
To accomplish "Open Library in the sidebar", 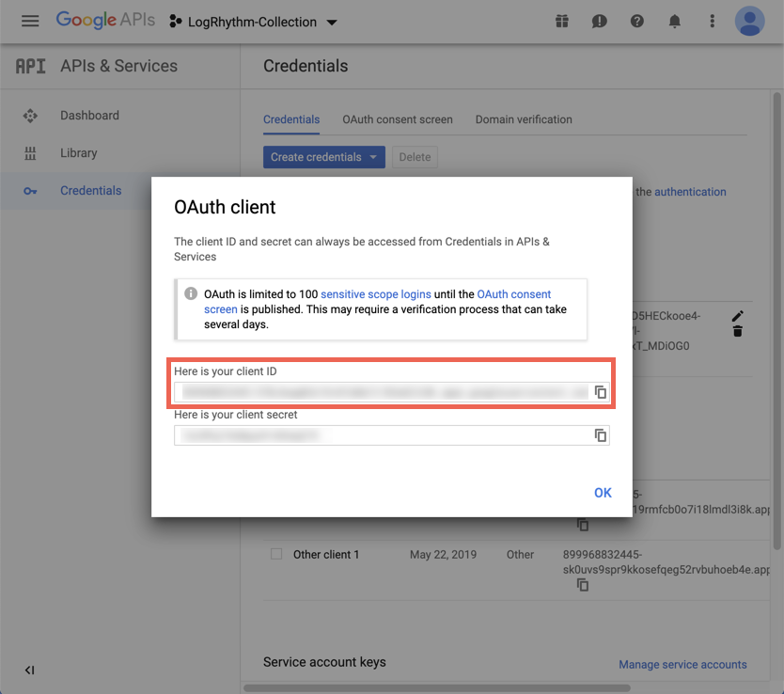I will (x=78, y=153).
